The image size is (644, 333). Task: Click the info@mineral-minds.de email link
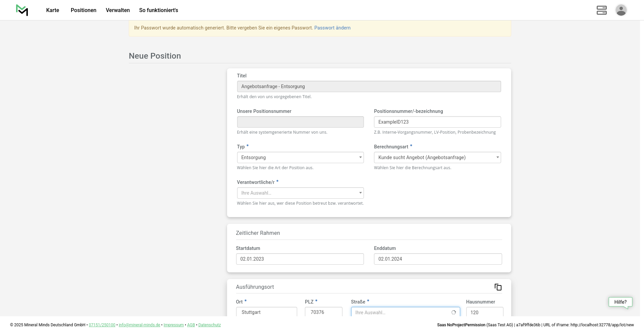click(139, 325)
